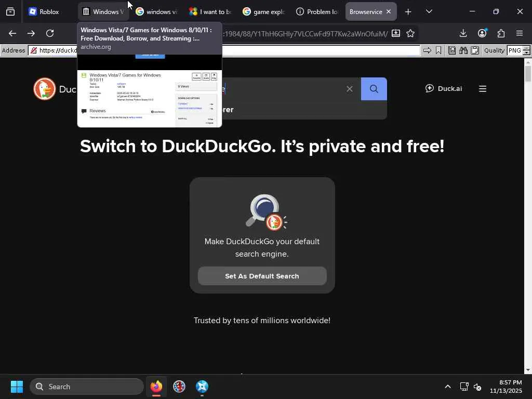This screenshot has width=532, height=399.
Task: Open the blue X taskbar app
Action: 202,387
